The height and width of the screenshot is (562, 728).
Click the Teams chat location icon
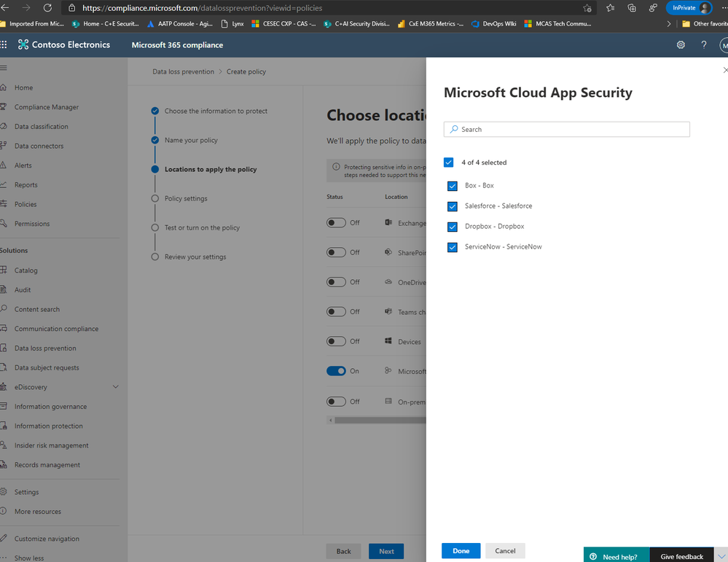pyautogui.click(x=388, y=312)
